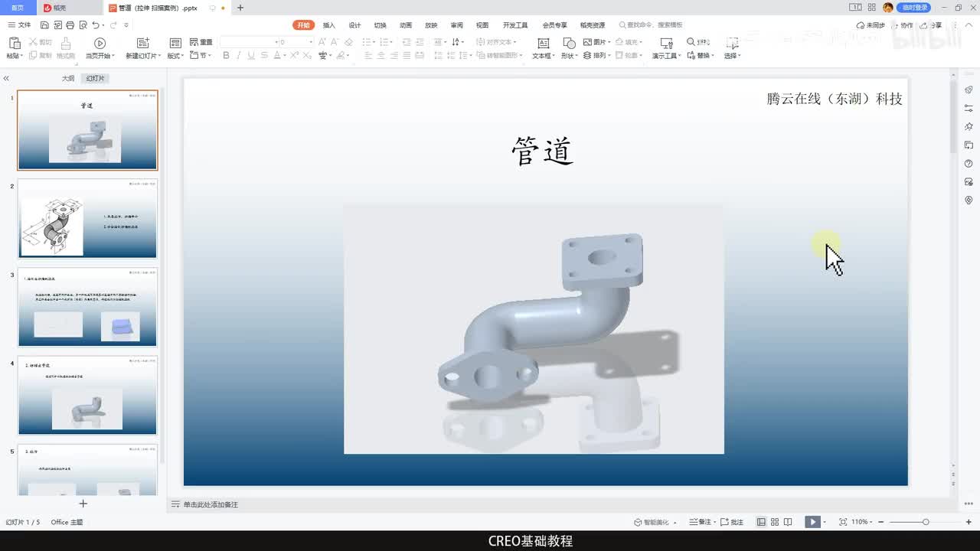Click the Paste clipboard icon
Viewport: 980px width, 551px height.
[x=14, y=43]
